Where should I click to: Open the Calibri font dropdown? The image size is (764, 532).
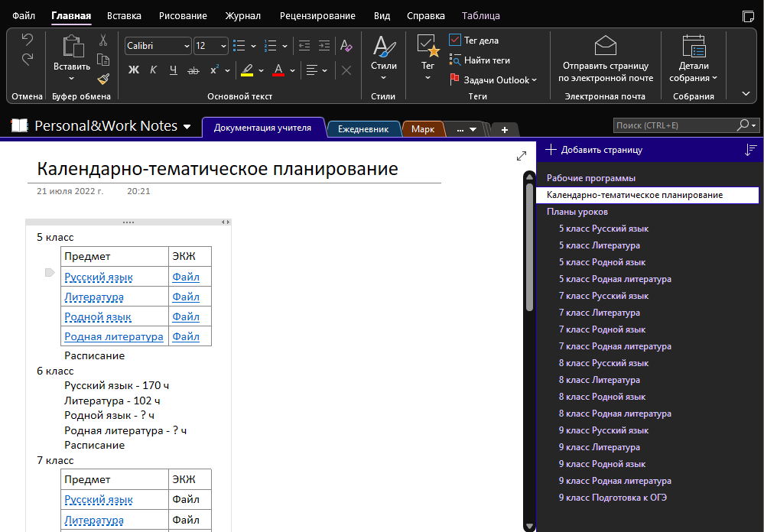(187, 47)
